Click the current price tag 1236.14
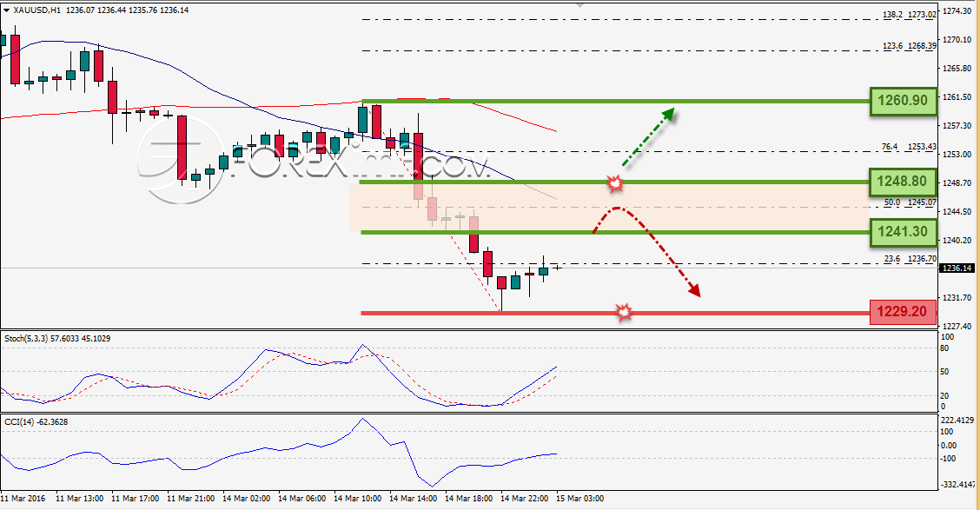980x510 pixels. 957,268
